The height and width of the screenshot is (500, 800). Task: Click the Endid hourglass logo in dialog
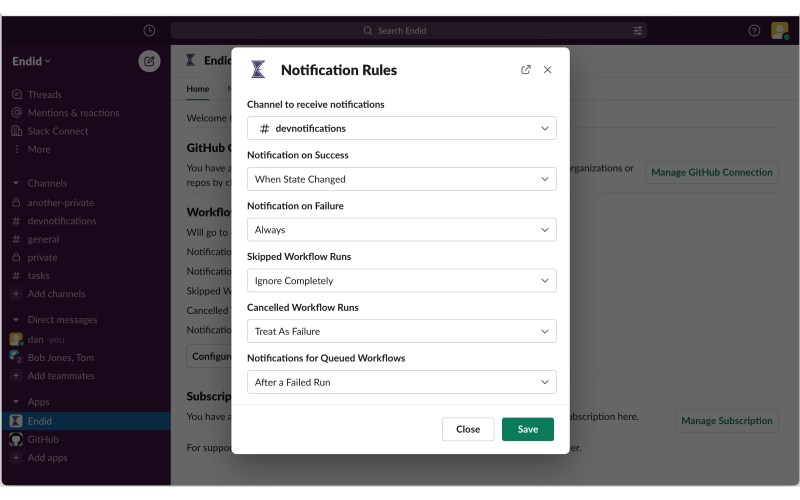tap(258, 69)
